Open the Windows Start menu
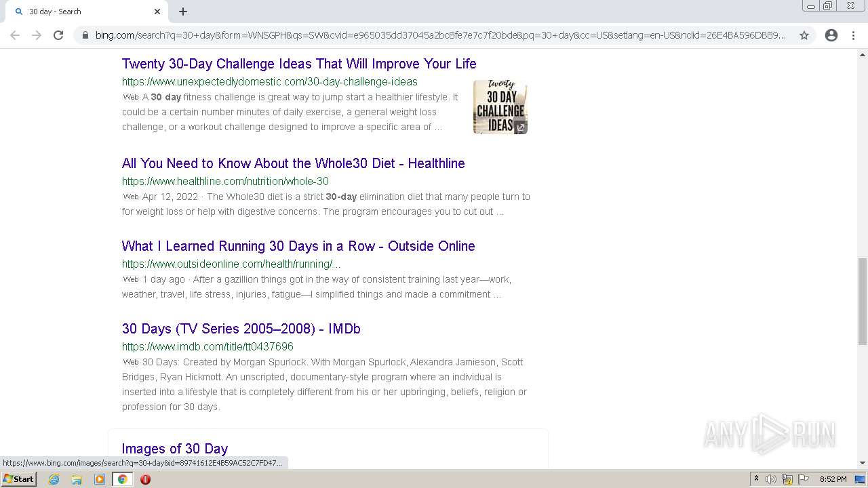The height and width of the screenshot is (488, 868). point(19,479)
